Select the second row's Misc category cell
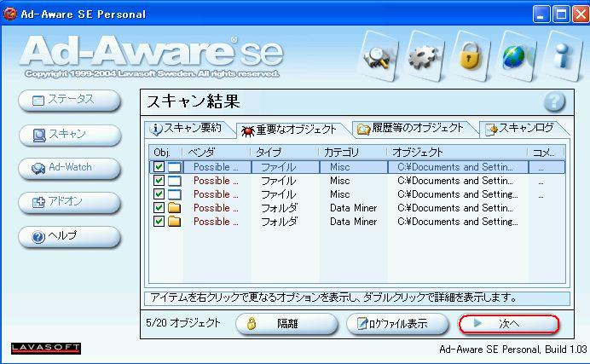The height and width of the screenshot is (364, 590). [340, 181]
